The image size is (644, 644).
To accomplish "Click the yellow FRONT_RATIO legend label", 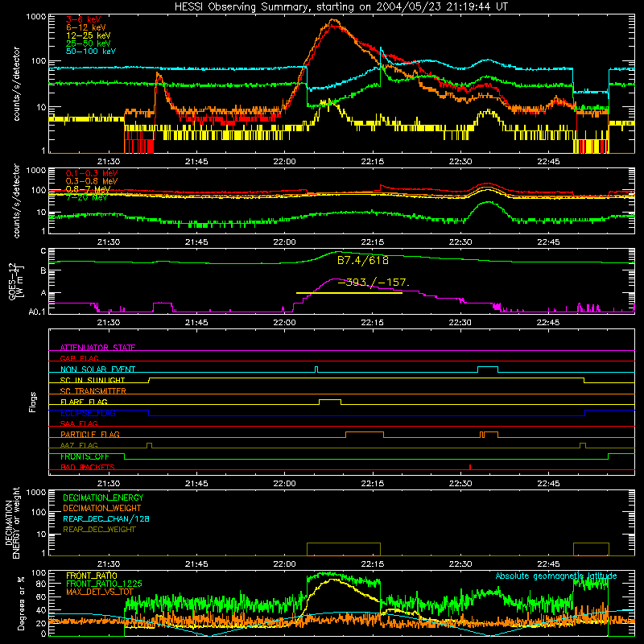I will 92,576.
